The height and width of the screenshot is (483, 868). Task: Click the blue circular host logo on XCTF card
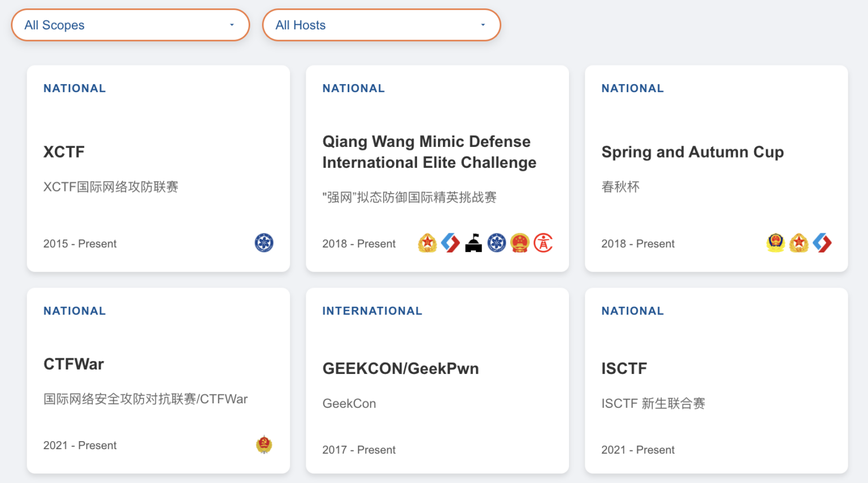pos(264,243)
